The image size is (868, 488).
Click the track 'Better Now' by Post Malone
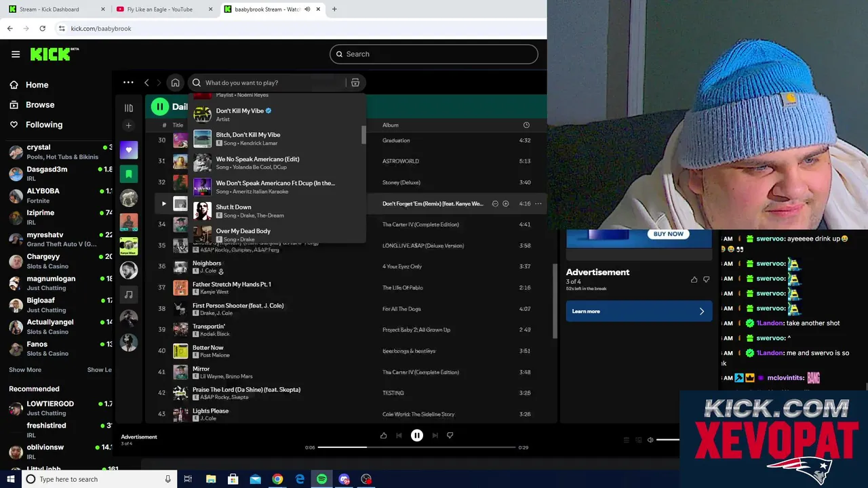pyautogui.click(x=208, y=348)
